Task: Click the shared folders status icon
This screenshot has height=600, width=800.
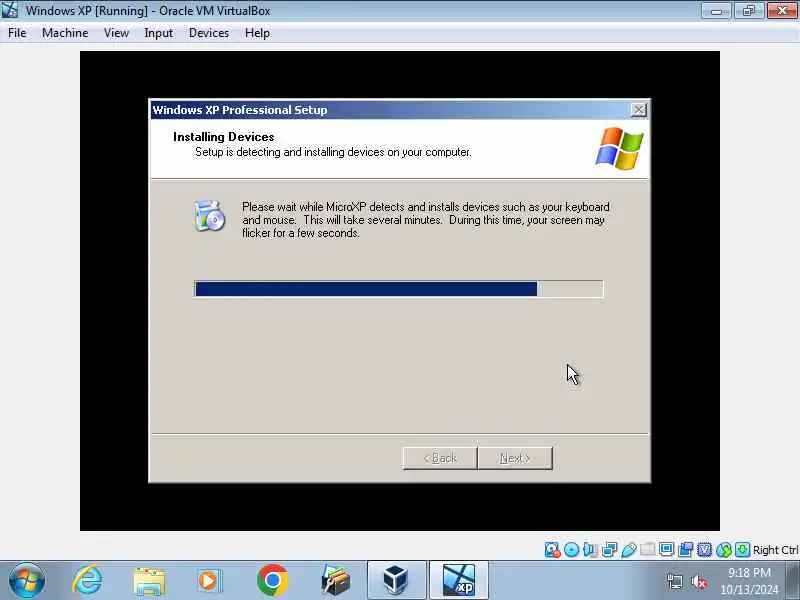Action: [647, 549]
